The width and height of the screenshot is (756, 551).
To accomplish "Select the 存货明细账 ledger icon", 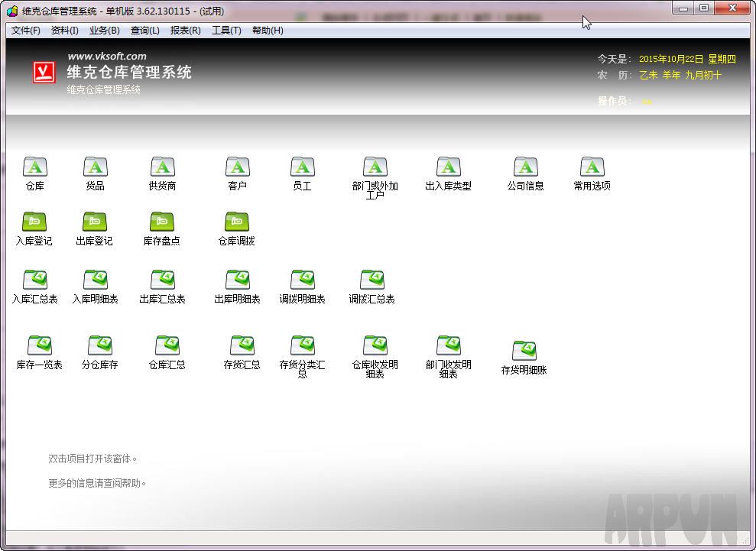I will pos(524,351).
